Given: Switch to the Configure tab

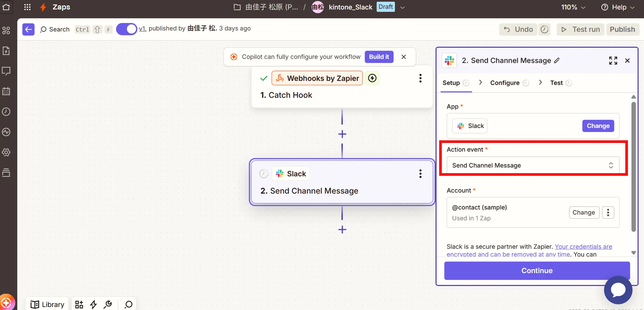Looking at the screenshot, I should tap(505, 83).
